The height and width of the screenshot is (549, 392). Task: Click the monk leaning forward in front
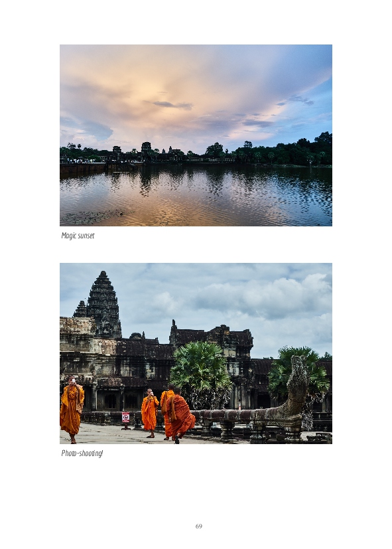tap(180, 415)
